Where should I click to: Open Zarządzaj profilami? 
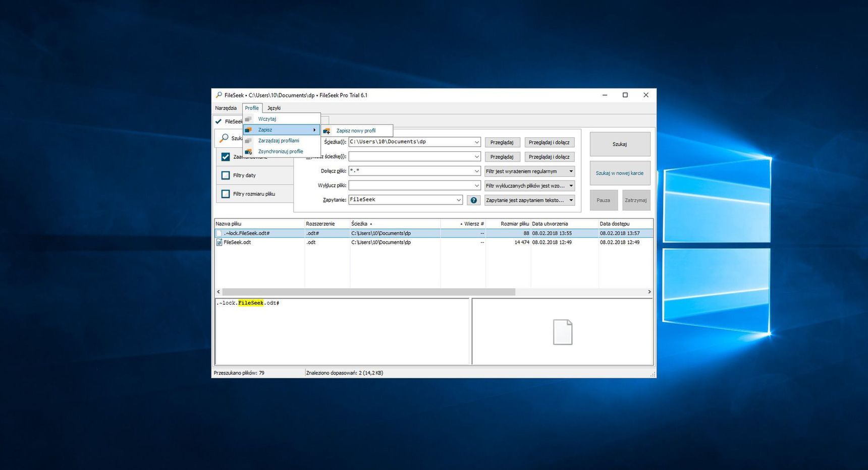click(282, 141)
